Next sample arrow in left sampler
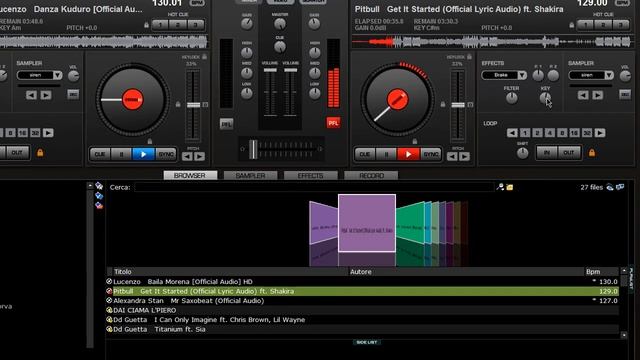 (46, 96)
